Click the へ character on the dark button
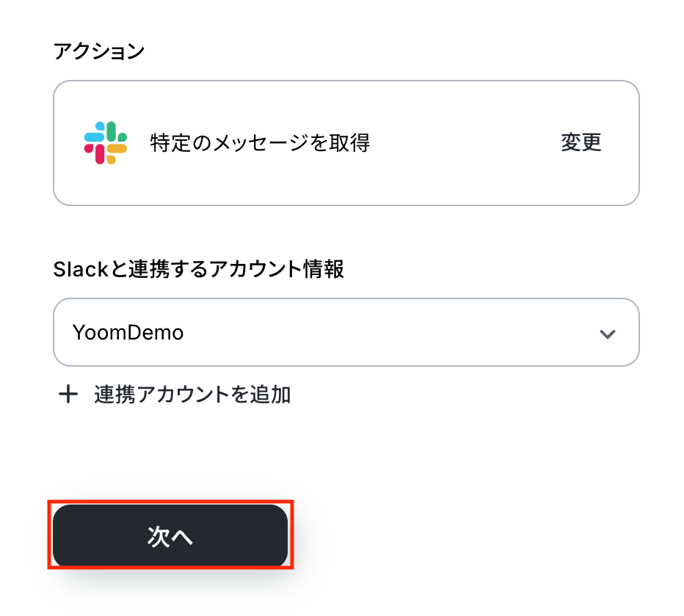 point(182,537)
